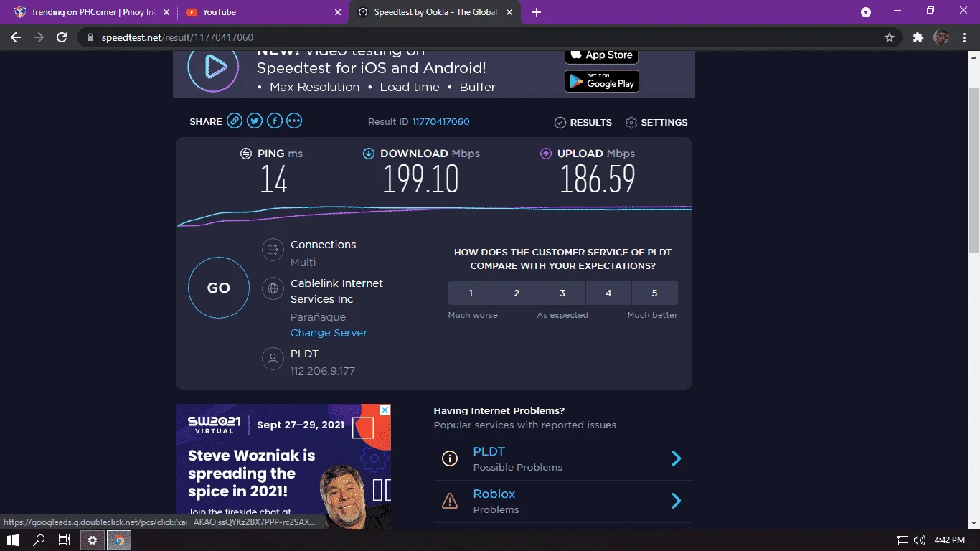The height and width of the screenshot is (551, 980).
Task: Copy the result link via share icon
Action: click(x=235, y=121)
